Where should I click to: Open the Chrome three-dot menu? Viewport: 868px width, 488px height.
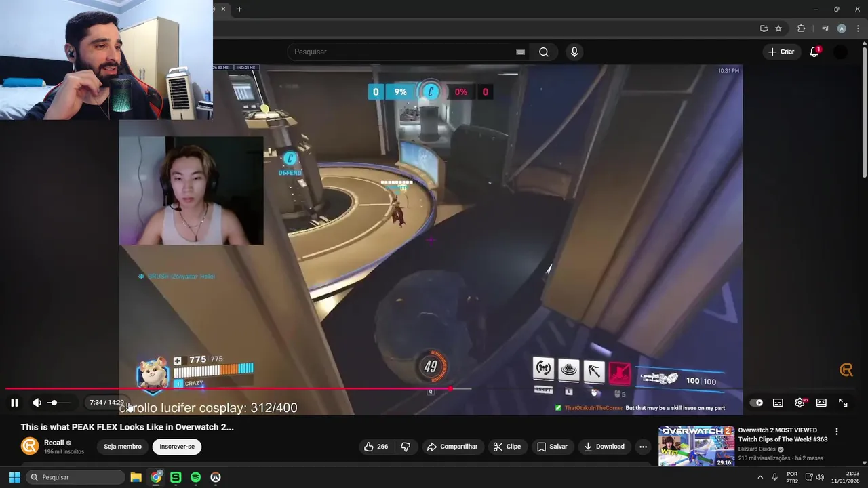click(x=858, y=28)
